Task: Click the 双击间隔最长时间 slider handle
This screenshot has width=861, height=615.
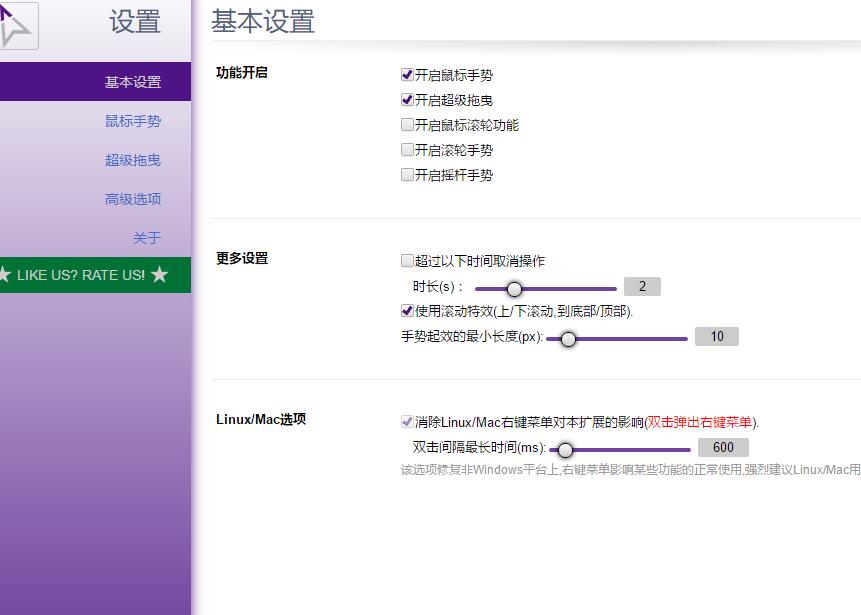Action: coord(565,450)
